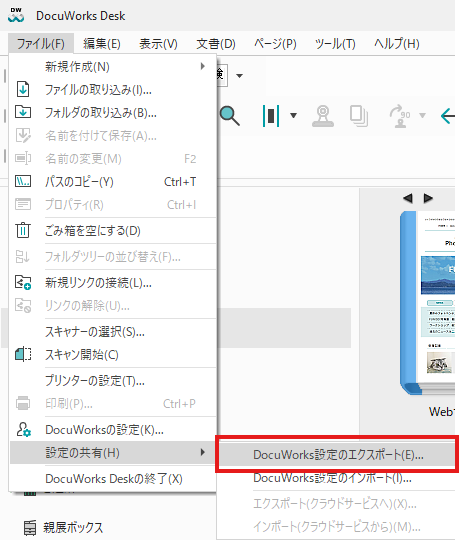This screenshot has width=460, height=540.
Task: Choose プリンターの設定(T)... entry
Action: 113,381
